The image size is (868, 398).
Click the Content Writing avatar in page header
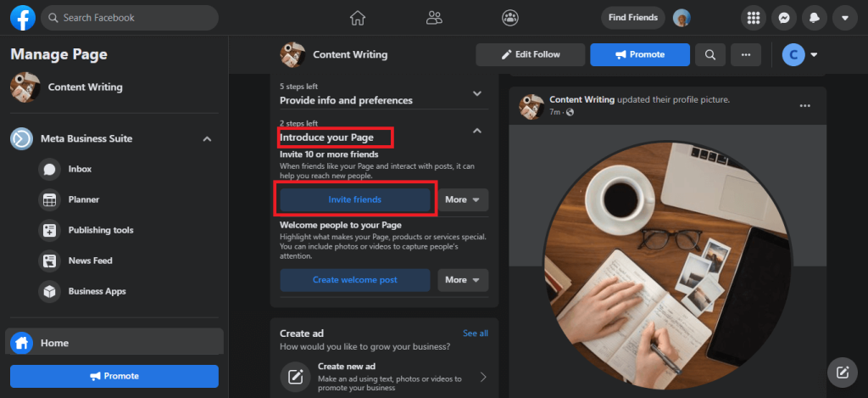point(292,54)
